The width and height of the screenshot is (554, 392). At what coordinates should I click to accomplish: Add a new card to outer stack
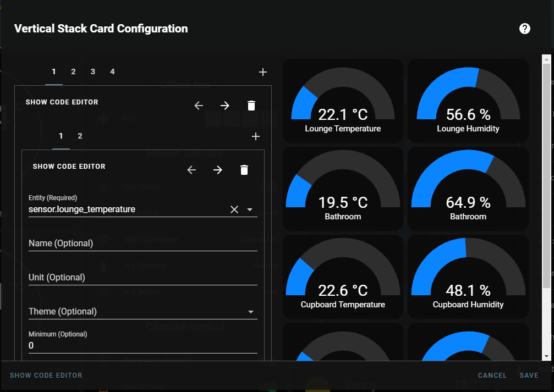[x=263, y=72]
